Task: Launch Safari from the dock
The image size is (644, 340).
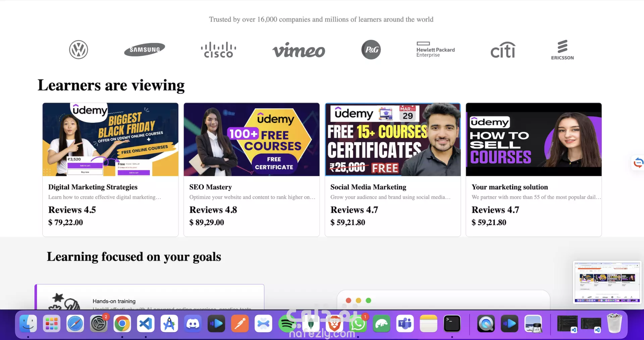Action: click(x=75, y=324)
